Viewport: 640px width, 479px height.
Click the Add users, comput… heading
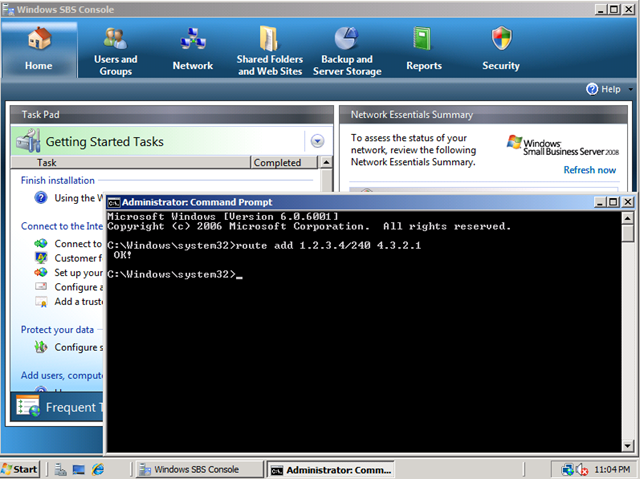click(x=62, y=375)
